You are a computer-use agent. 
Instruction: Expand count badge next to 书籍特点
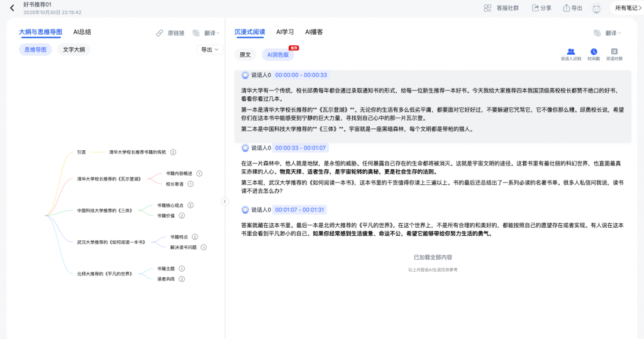pyautogui.click(x=195, y=236)
